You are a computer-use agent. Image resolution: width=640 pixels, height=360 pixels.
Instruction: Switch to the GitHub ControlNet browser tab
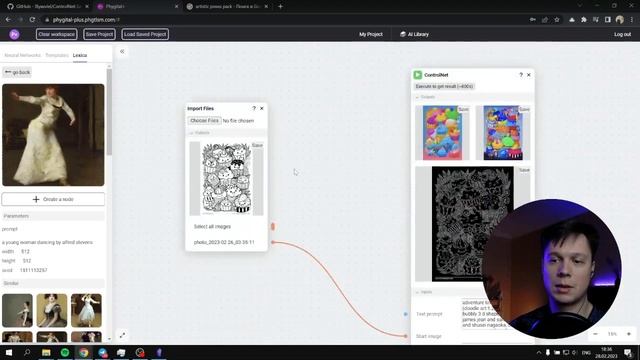47,7
